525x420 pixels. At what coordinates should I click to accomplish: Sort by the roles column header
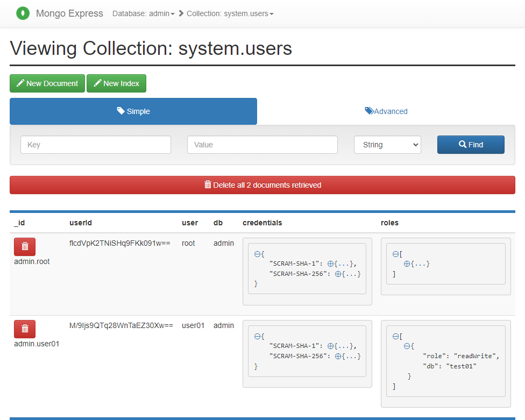(x=390, y=223)
